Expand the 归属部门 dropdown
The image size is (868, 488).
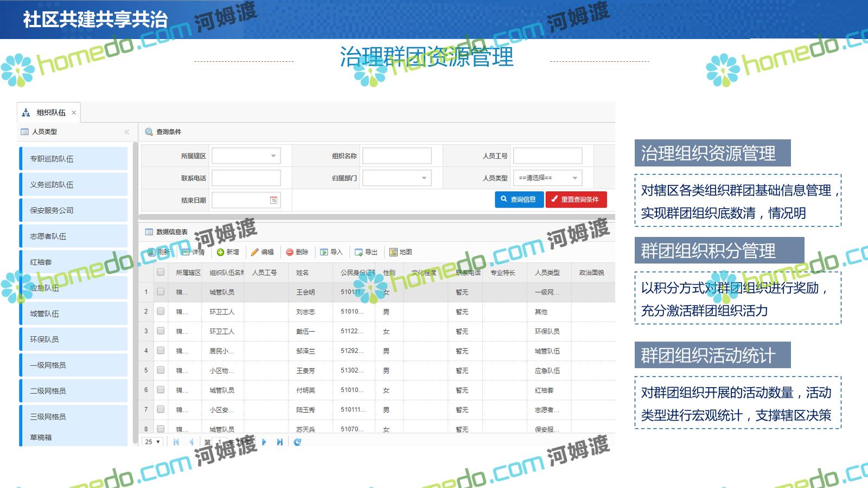coord(424,178)
